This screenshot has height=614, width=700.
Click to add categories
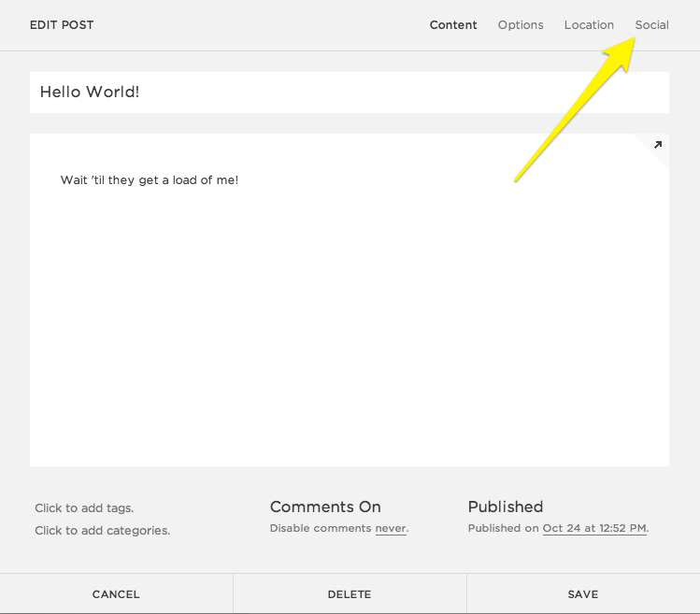(x=102, y=531)
